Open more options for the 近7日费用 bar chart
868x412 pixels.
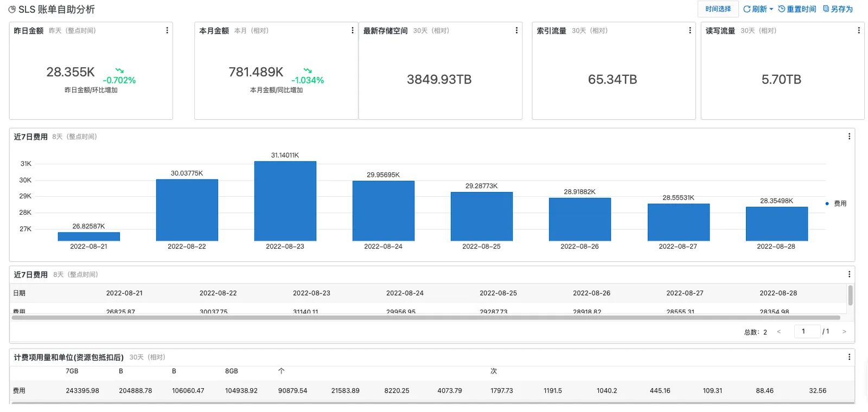(850, 137)
